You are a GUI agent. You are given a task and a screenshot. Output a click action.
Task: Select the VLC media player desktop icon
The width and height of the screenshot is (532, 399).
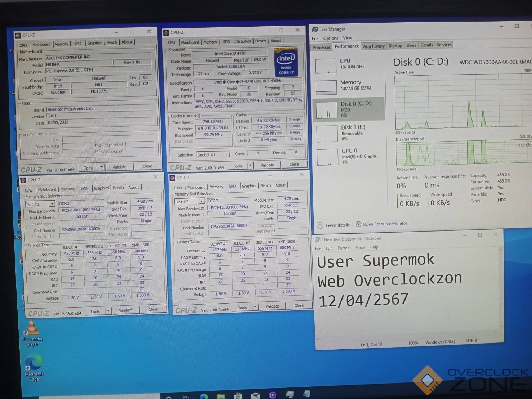[32, 333]
